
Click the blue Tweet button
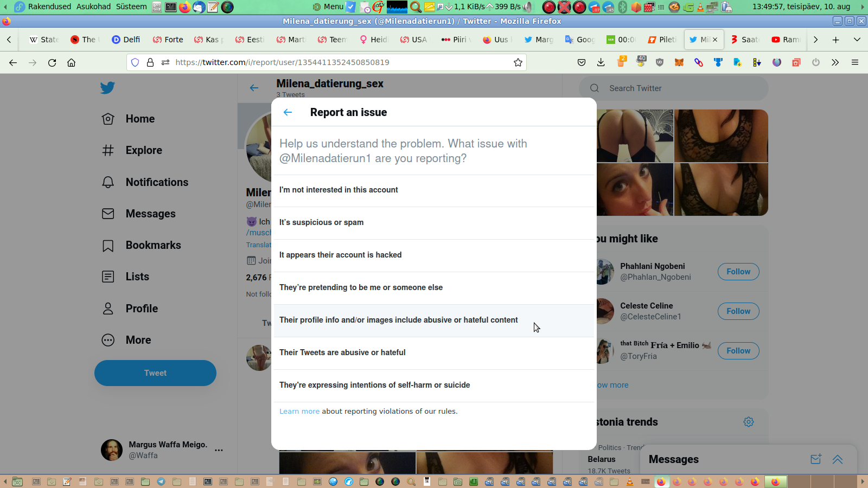pyautogui.click(x=155, y=373)
